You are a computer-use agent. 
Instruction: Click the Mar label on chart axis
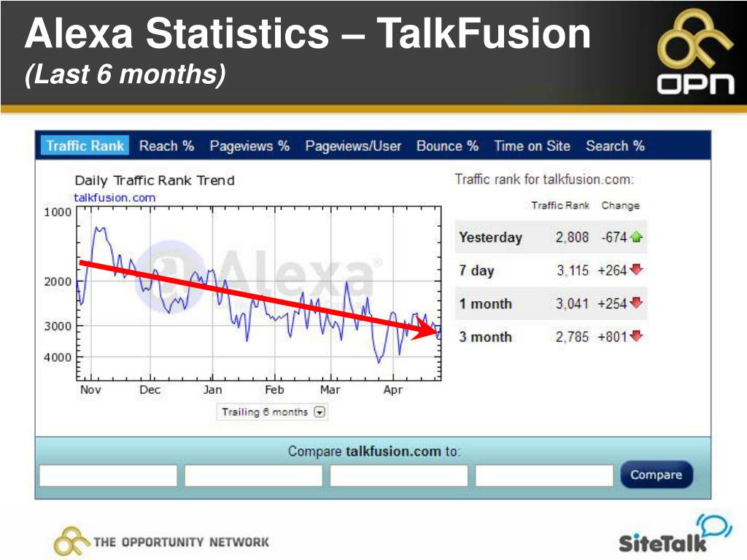tap(330, 389)
